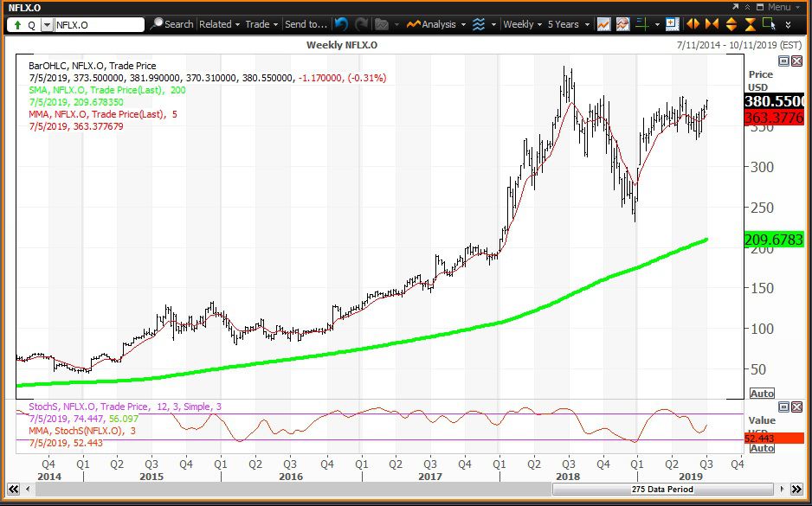Image resolution: width=812 pixels, height=506 pixels.
Task: Open the 5 Years range dropdown
Action: coord(569,24)
